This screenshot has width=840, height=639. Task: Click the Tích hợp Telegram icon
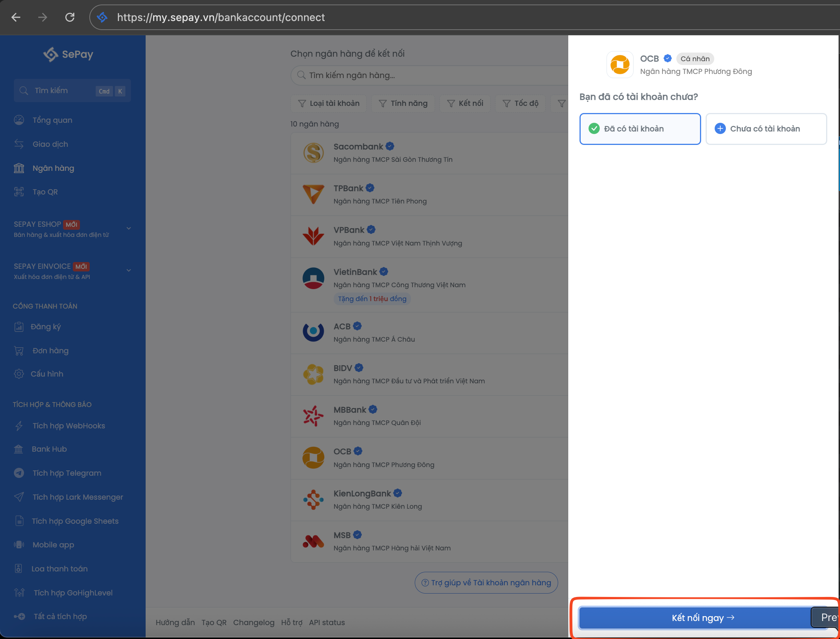click(x=19, y=473)
